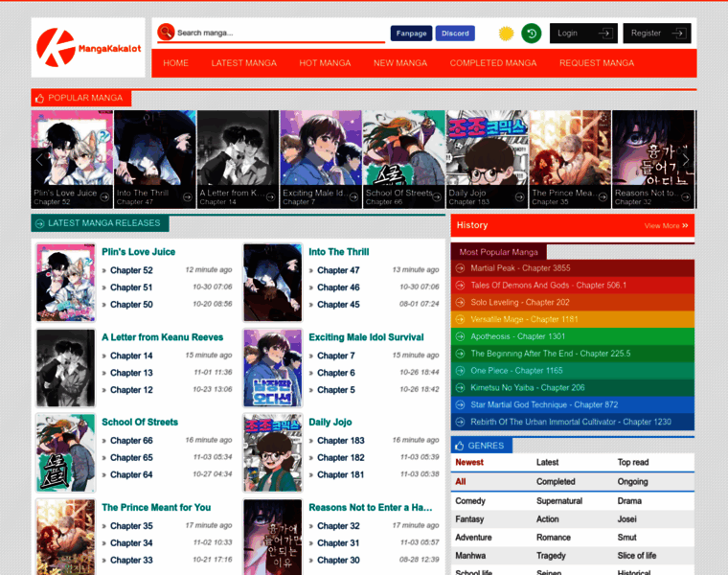Screen dimensions: 728x575
Task: Click Into The Thrill cover thumbnail in list
Action: click(x=273, y=283)
